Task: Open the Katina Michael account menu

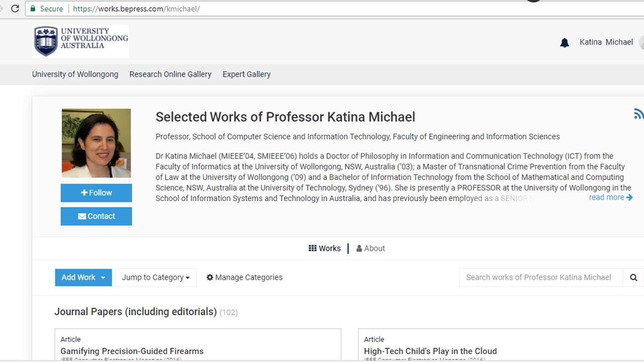Action: point(606,42)
